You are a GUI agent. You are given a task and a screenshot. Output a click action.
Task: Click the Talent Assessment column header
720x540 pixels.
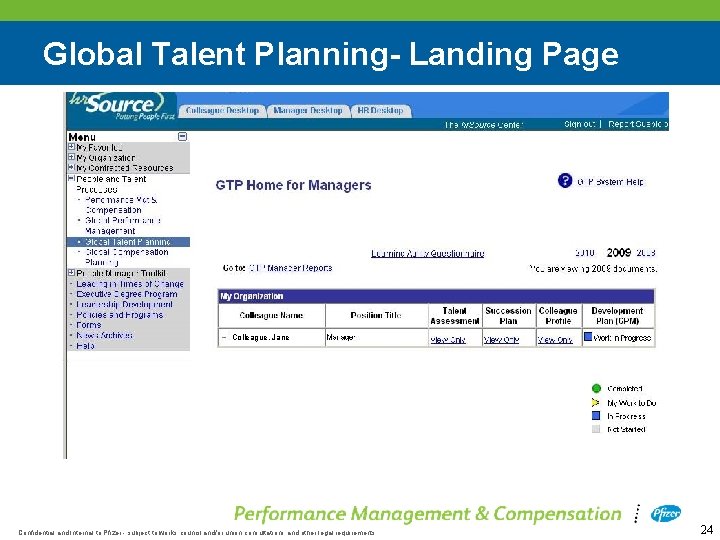[455, 315]
